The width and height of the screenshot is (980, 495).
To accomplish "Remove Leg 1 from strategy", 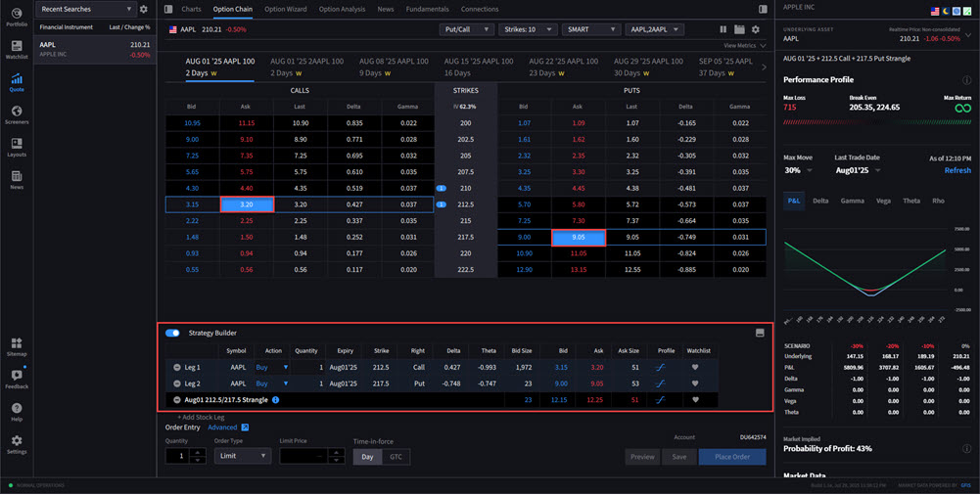I will pyautogui.click(x=177, y=368).
